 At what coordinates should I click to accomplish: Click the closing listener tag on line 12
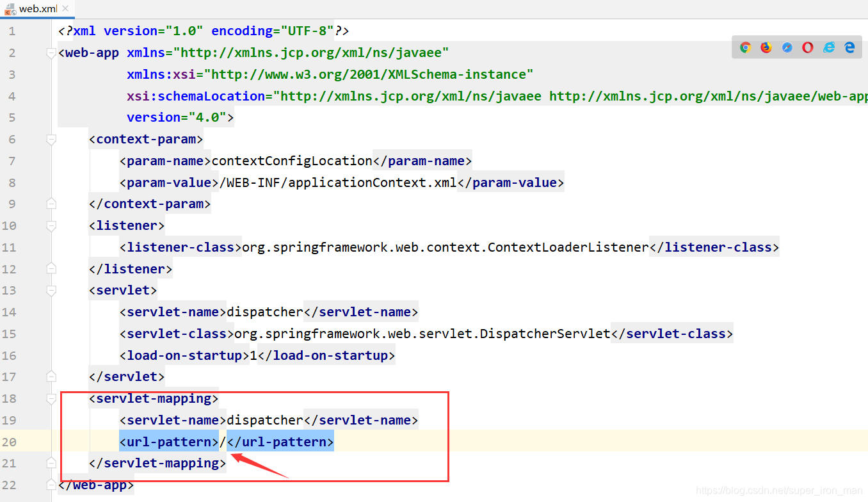131,268
